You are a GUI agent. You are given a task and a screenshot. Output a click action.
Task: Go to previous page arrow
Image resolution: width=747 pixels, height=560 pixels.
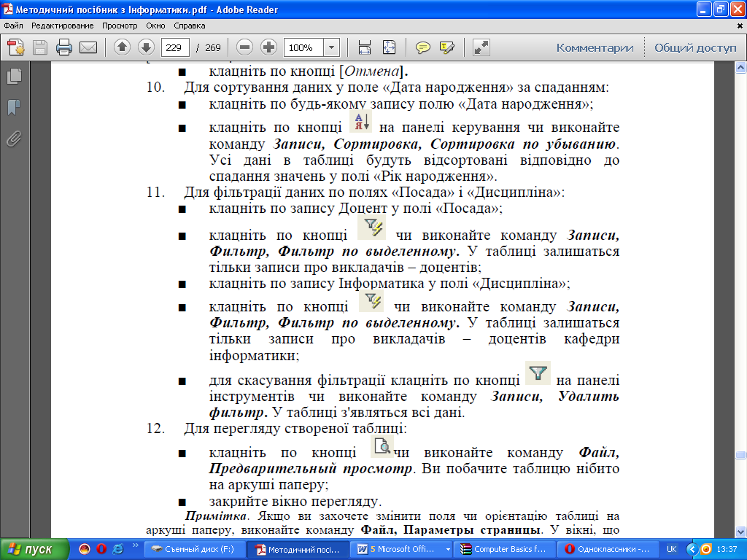pos(123,47)
